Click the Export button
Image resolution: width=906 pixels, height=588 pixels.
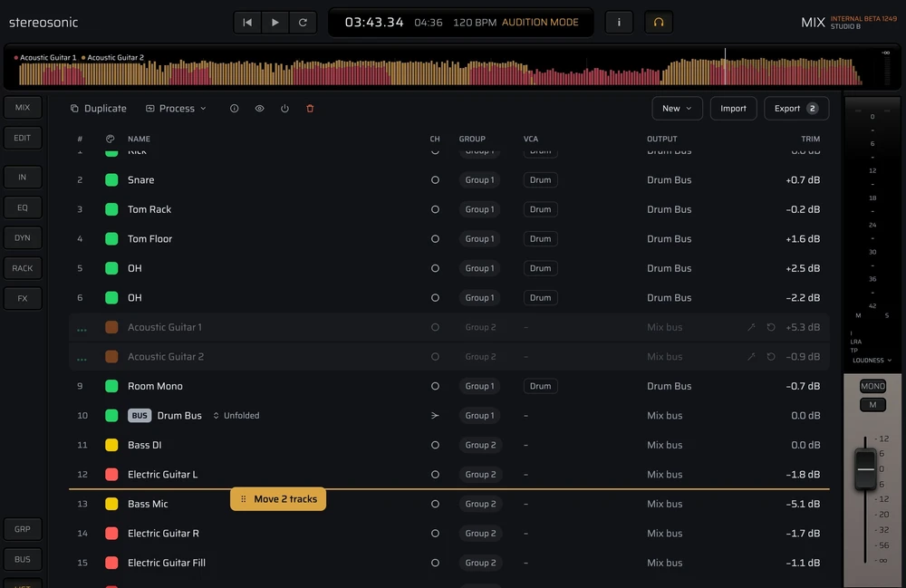click(796, 109)
